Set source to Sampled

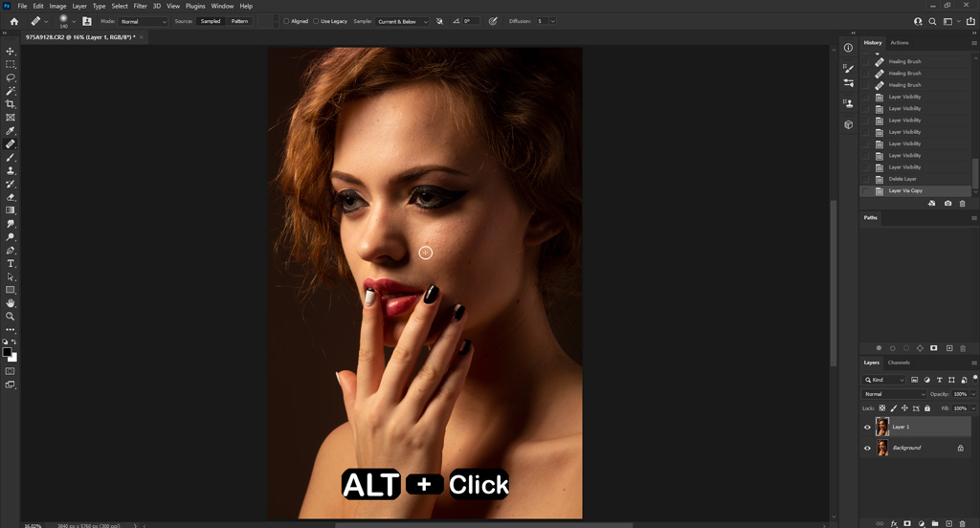211,21
